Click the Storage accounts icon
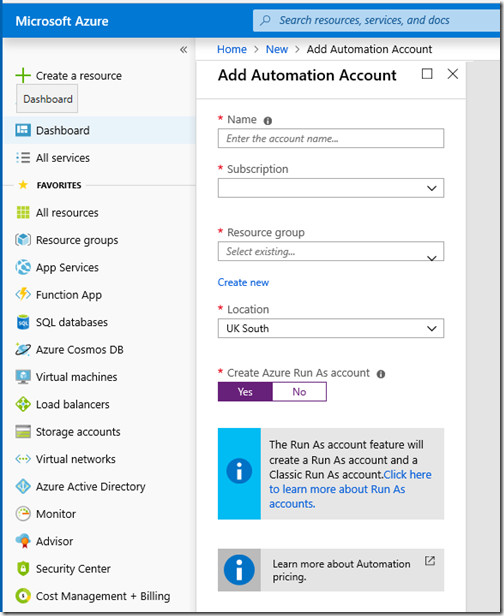The height and width of the screenshot is (616, 504). pos(23,431)
